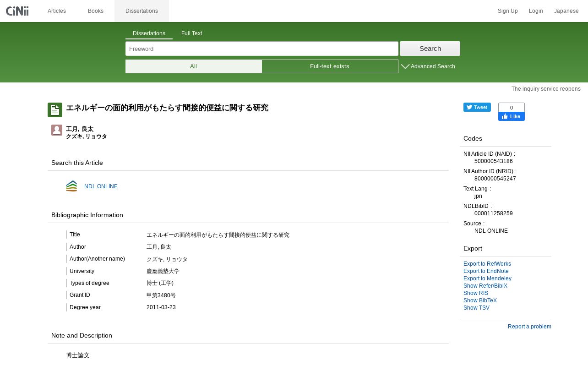
Task: Click Export to RefWorks
Action: tap(487, 264)
